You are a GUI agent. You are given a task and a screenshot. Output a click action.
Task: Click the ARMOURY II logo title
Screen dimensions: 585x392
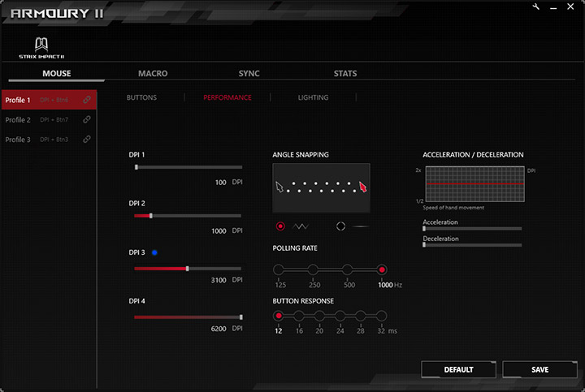57,14
